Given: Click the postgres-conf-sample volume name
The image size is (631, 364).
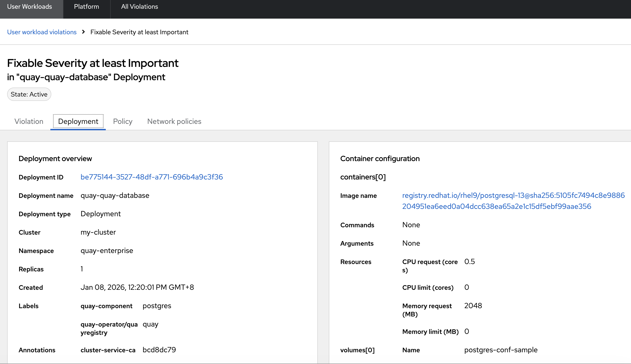Looking at the screenshot, I should pyautogui.click(x=501, y=350).
